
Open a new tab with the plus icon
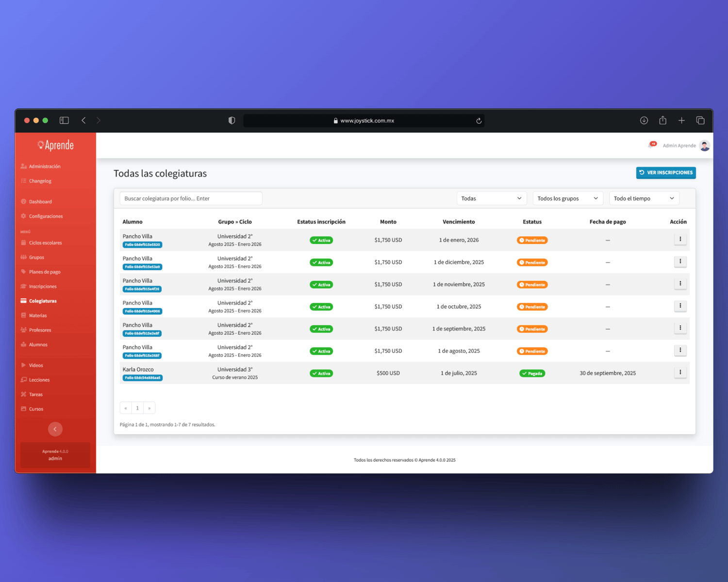tap(681, 120)
